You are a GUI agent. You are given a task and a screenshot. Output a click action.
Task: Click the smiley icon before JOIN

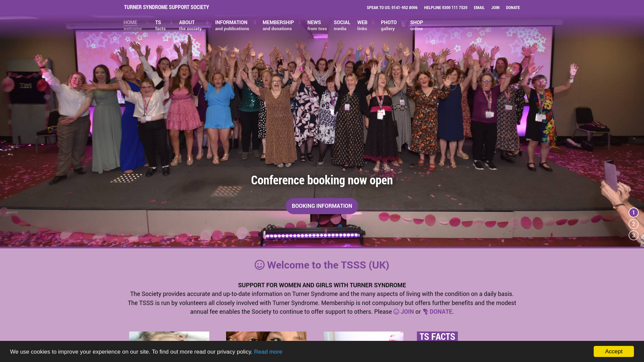[x=396, y=312]
